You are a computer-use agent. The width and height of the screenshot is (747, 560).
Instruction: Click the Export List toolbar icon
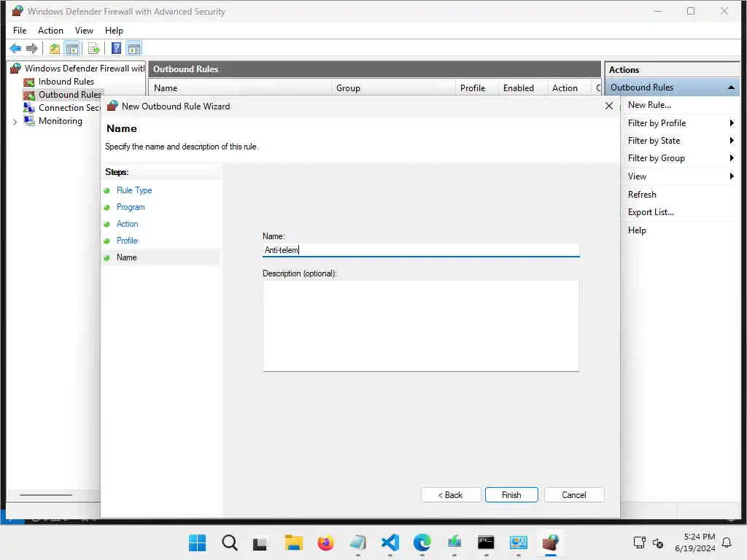pyautogui.click(x=94, y=48)
